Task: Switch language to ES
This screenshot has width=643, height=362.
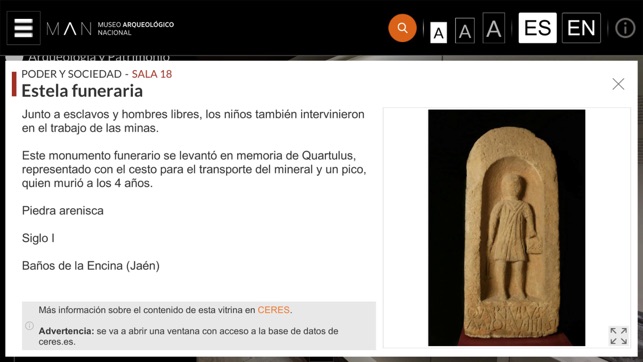Action: tap(537, 28)
